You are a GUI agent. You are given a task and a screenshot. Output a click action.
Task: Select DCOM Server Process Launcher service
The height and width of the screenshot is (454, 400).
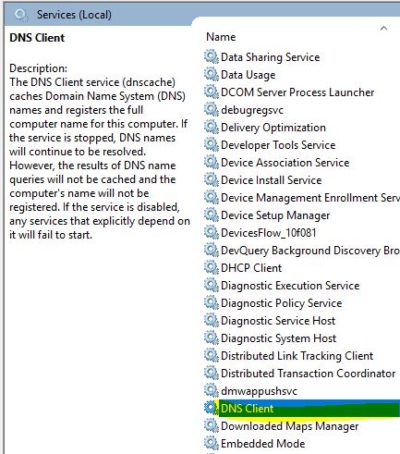pyautogui.click(x=297, y=92)
